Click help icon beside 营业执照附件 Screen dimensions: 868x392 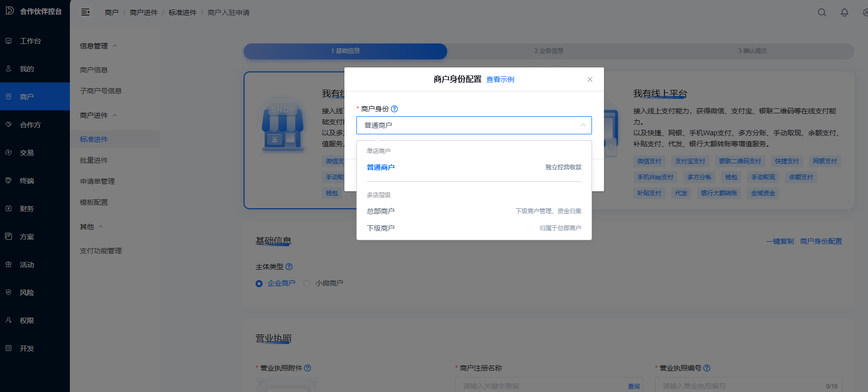click(x=307, y=368)
